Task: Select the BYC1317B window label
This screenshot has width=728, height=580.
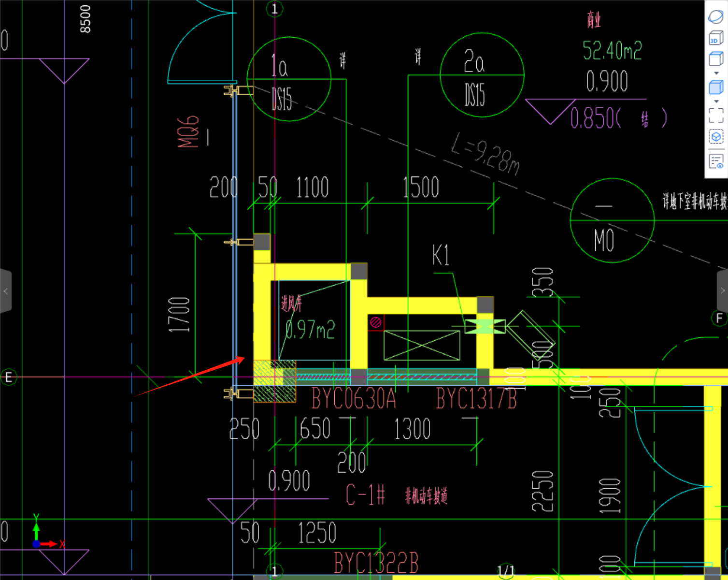Action: point(476,399)
